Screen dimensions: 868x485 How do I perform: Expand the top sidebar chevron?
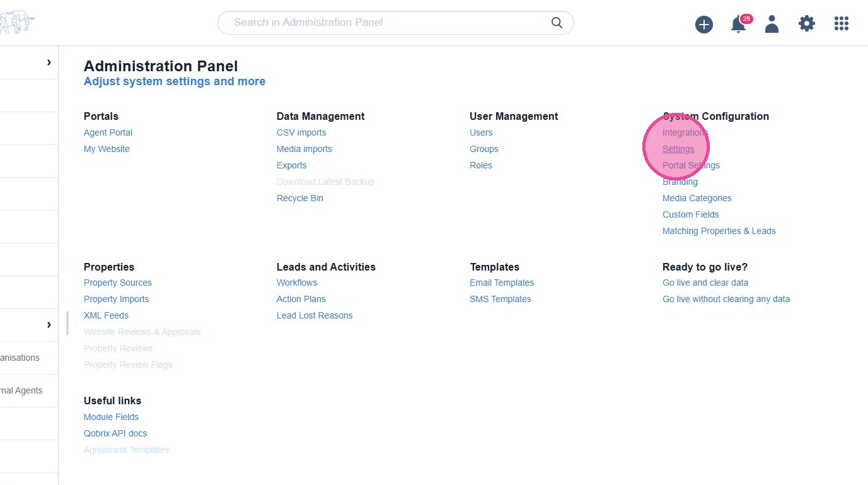coord(49,62)
